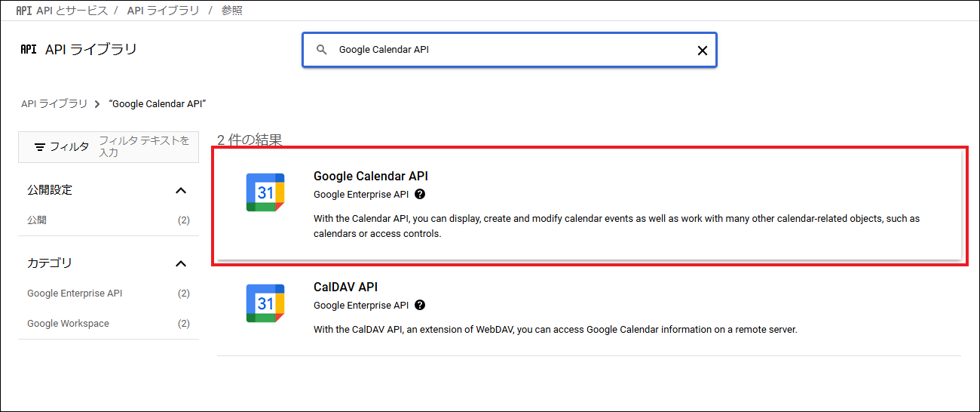The image size is (980, 412).
Task: Click the Google Calendar API logo icon
Action: click(265, 192)
